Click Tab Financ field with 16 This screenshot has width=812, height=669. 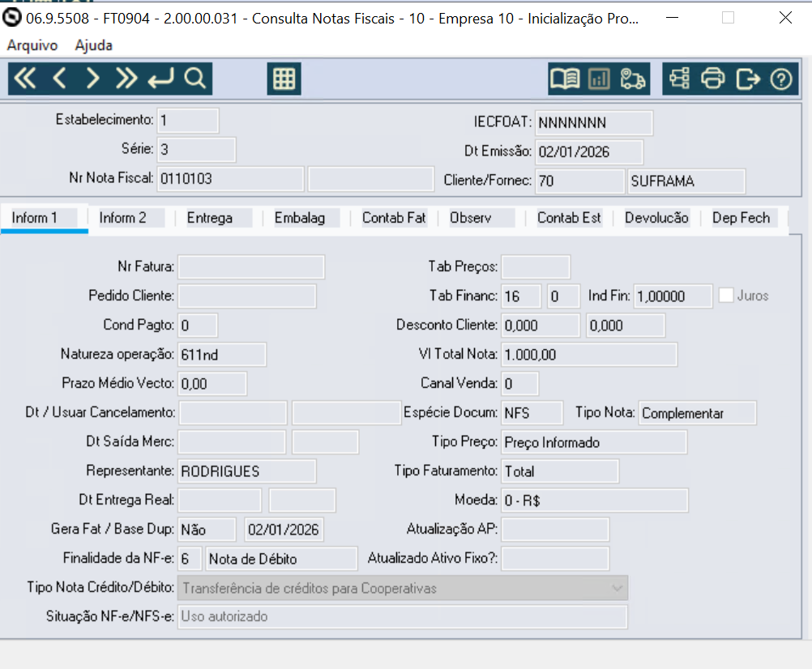pyautogui.click(x=521, y=296)
